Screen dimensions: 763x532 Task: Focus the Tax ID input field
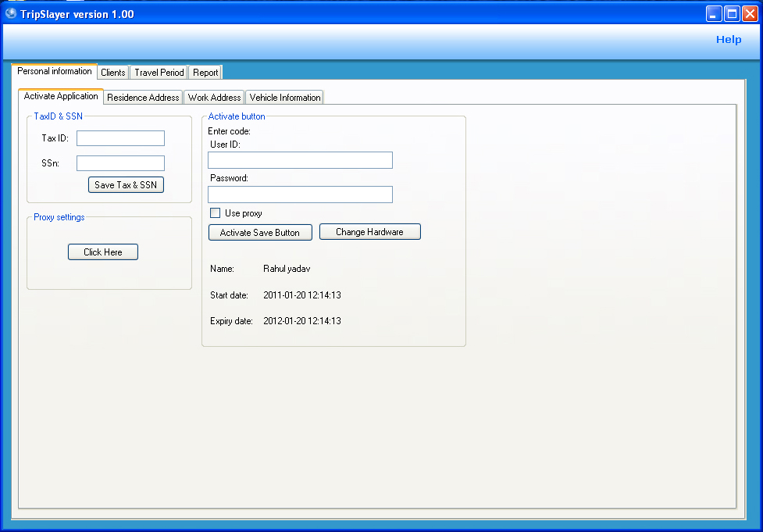point(121,138)
